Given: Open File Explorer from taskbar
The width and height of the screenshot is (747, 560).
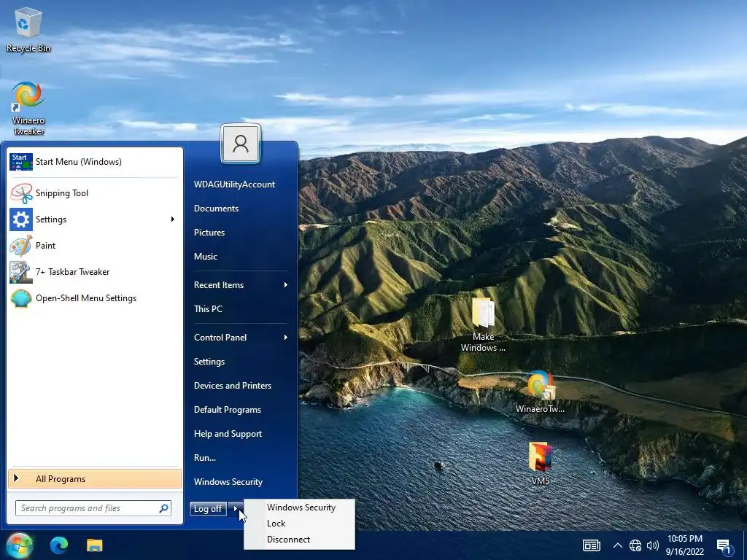Looking at the screenshot, I should (x=94, y=545).
